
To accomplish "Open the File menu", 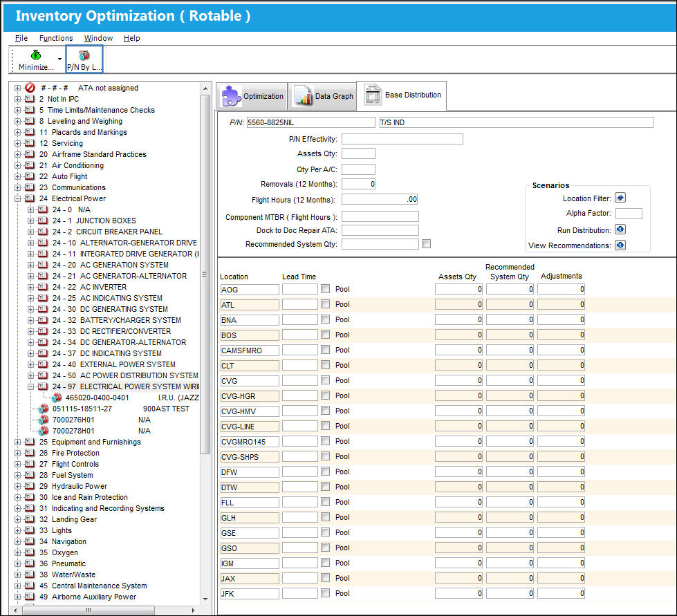I will (21, 38).
